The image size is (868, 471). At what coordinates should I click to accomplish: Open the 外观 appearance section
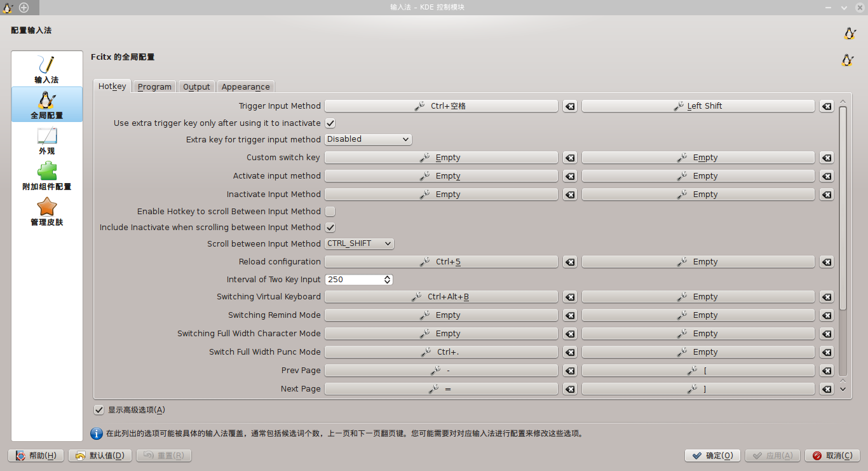click(46, 140)
